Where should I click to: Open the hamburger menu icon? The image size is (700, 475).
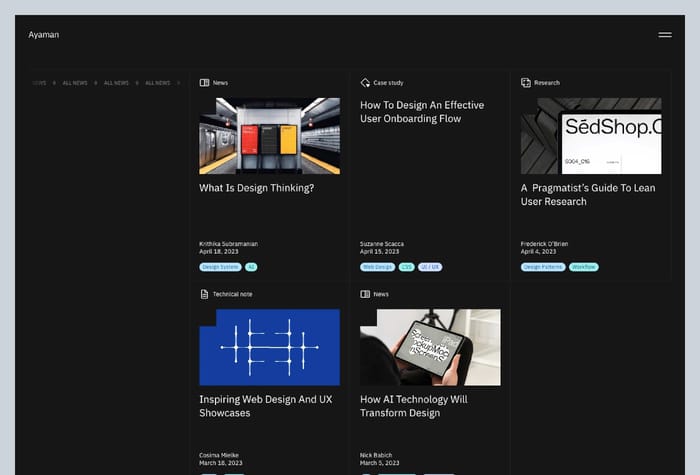tap(665, 35)
